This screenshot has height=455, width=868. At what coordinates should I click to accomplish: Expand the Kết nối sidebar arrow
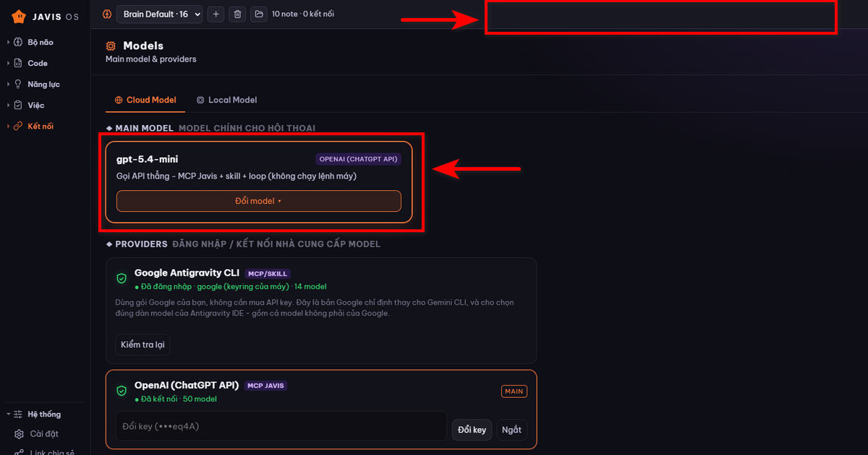(8, 126)
